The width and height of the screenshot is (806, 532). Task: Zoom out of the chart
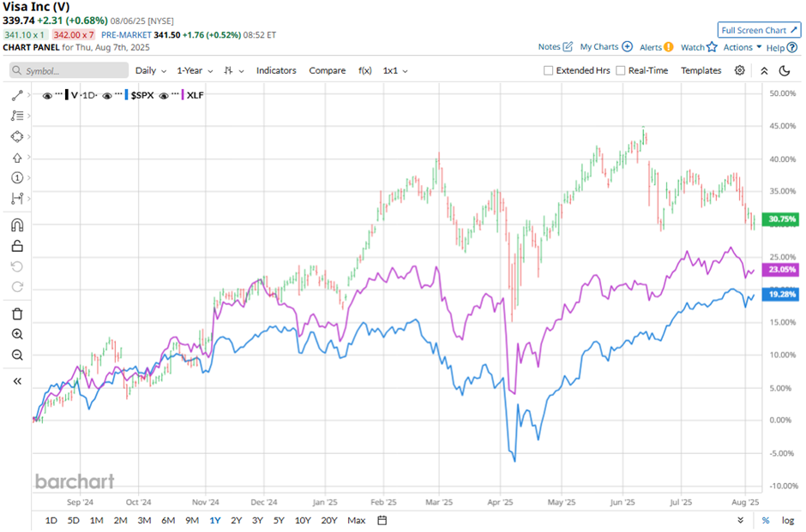[x=17, y=355]
